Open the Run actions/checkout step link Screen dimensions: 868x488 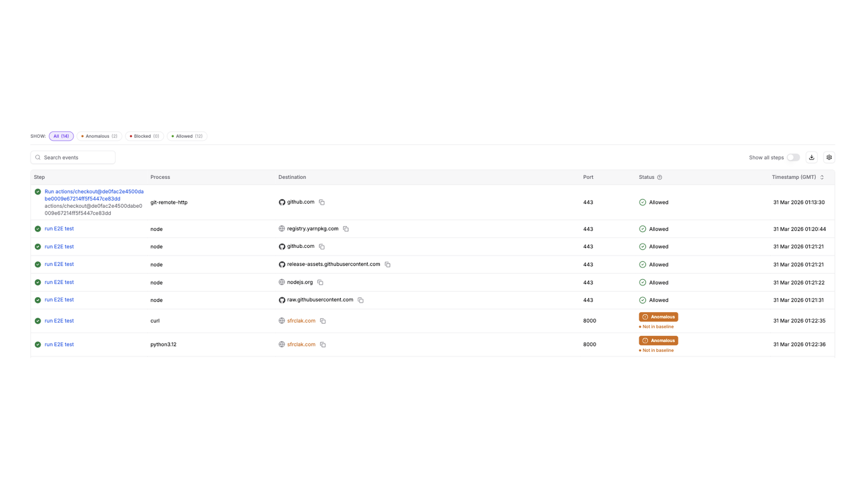click(94, 195)
